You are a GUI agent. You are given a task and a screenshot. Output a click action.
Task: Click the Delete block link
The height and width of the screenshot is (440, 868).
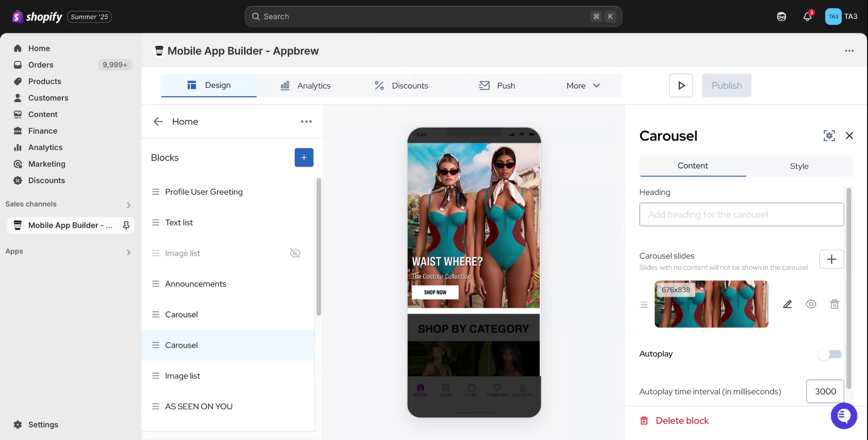[682, 421]
